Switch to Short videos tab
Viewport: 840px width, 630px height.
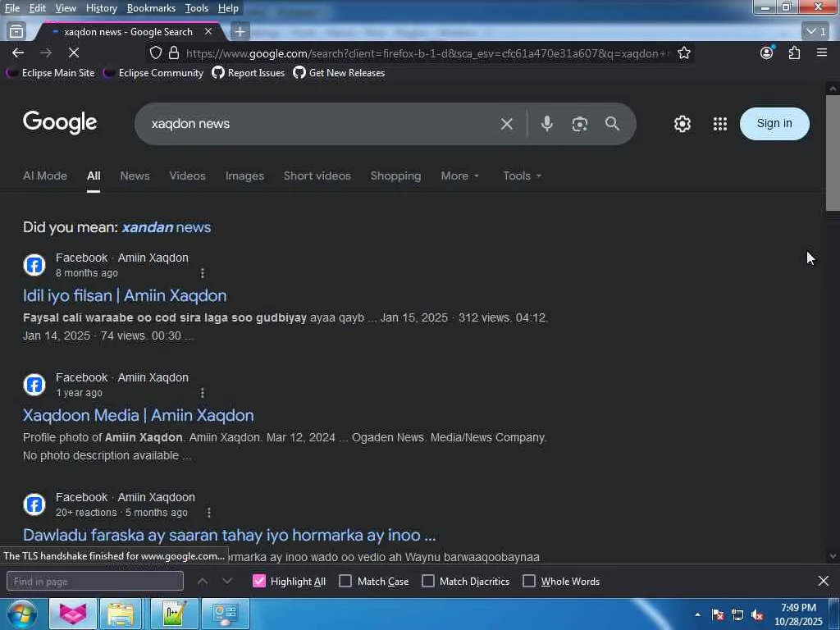pos(317,176)
